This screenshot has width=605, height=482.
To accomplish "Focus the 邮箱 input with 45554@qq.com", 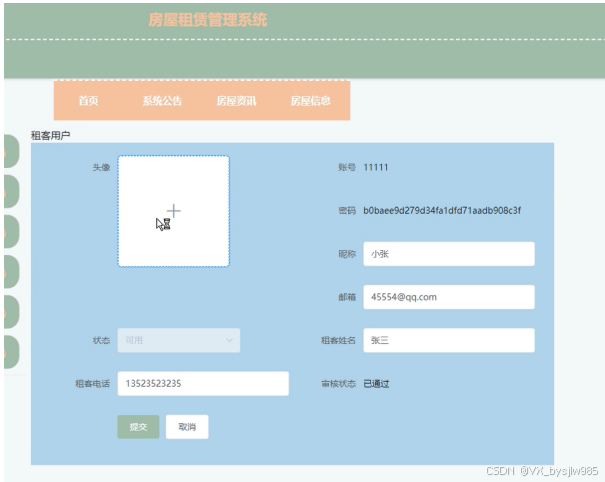I will tap(449, 297).
